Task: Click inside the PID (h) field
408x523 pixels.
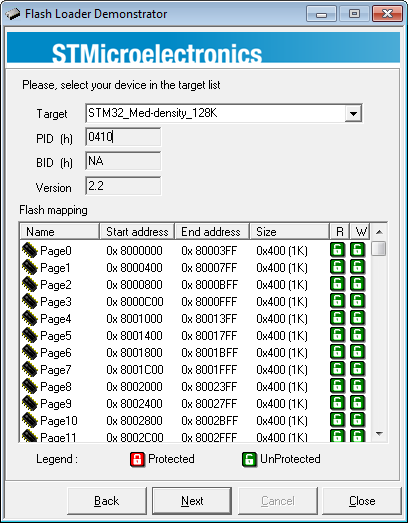Action: [123, 137]
